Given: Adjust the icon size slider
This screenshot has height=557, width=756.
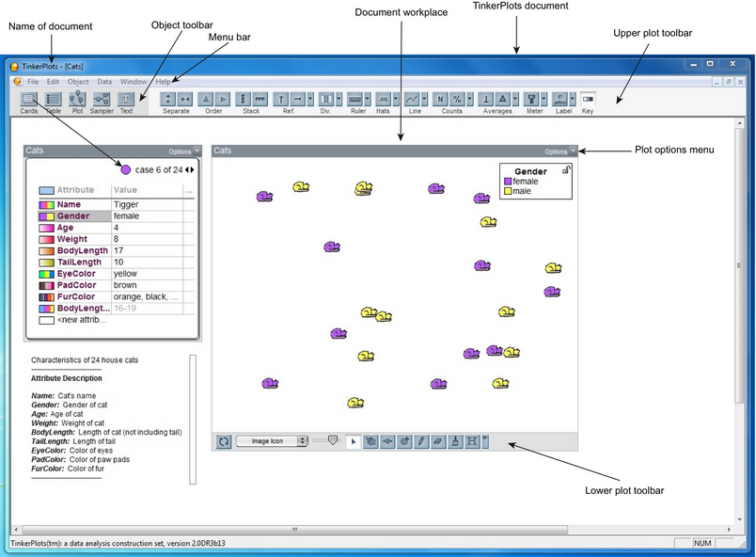Looking at the screenshot, I should pos(332,440).
